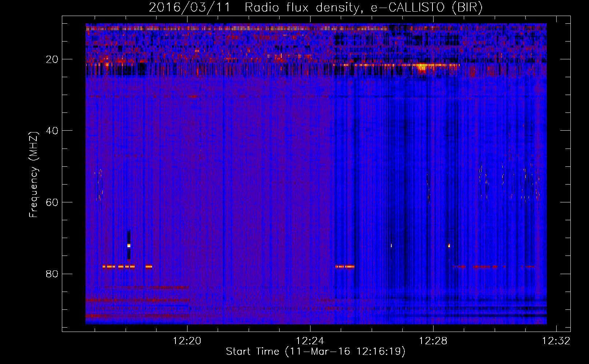Image resolution: width=589 pixels, height=364 pixels.
Task: Click the 12:32 time tick label
Action: tap(556, 341)
